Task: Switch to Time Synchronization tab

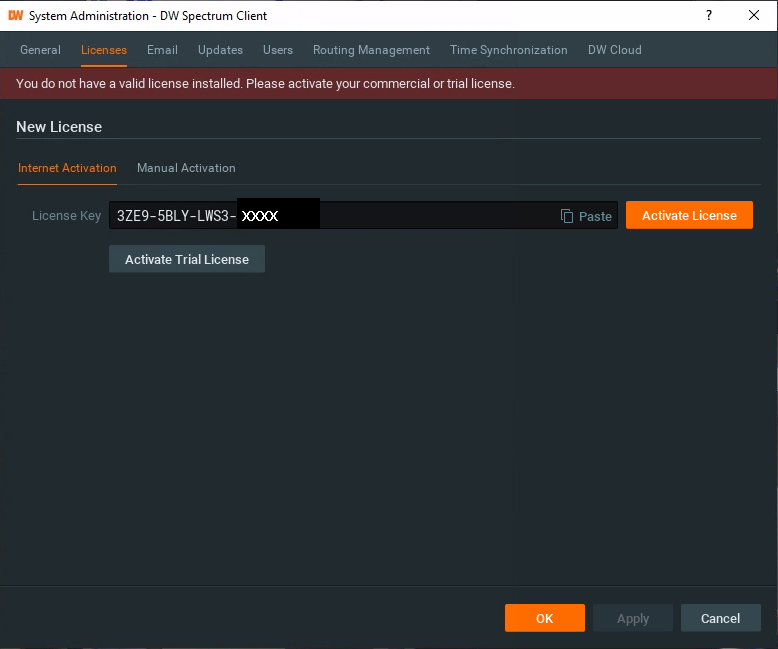Action: pos(509,50)
